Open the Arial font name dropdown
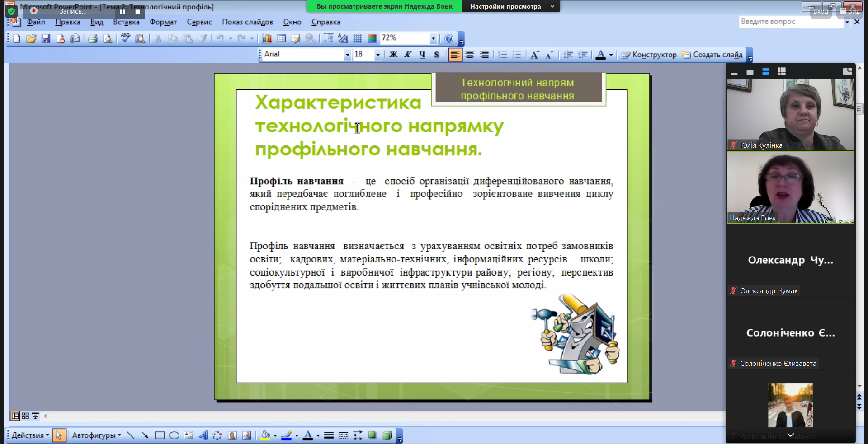868x444 pixels. [x=347, y=55]
